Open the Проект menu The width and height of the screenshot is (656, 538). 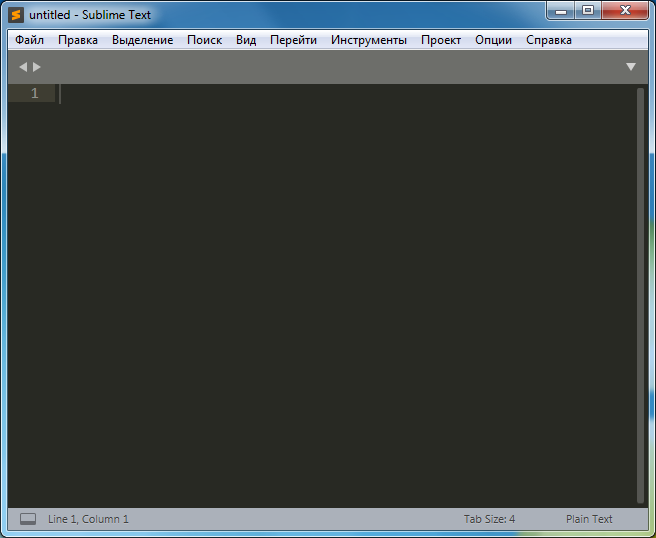pyautogui.click(x=441, y=40)
